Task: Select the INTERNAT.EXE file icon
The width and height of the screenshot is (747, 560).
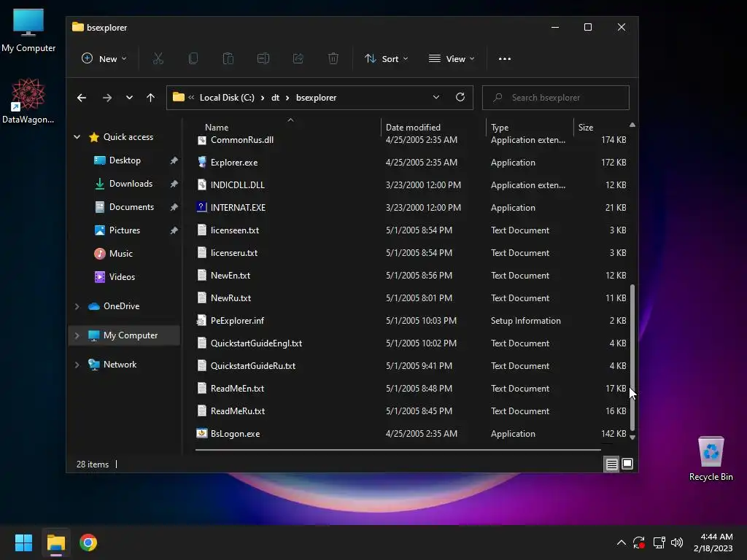Action: [202, 207]
